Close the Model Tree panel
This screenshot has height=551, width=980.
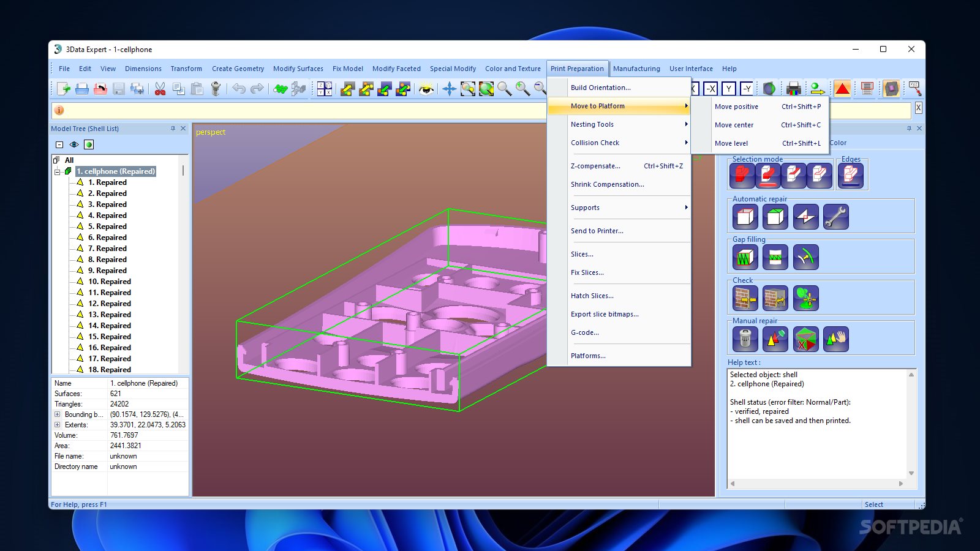point(183,129)
